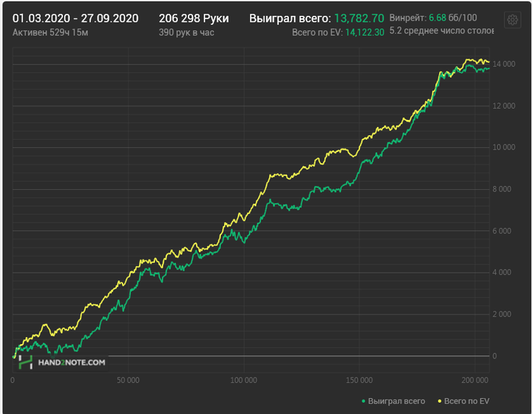Click '5.2 среднее число столов' text
Image resolution: width=532 pixels, height=414 pixels.
tap(442, 31)
